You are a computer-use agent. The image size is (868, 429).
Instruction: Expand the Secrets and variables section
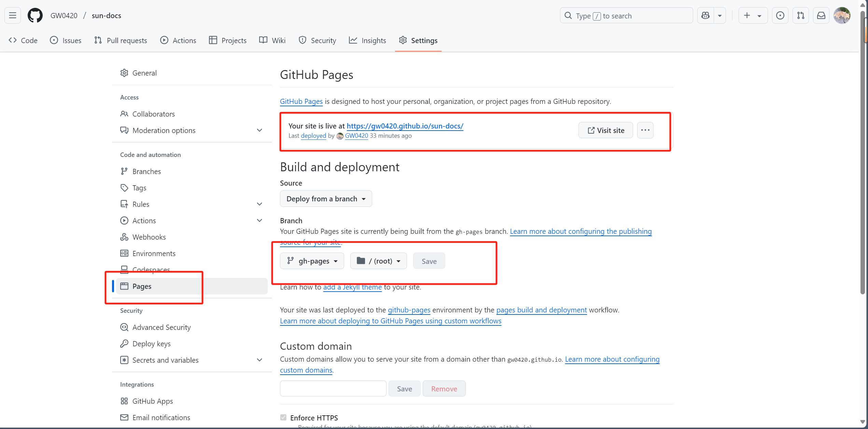point(260,360)
